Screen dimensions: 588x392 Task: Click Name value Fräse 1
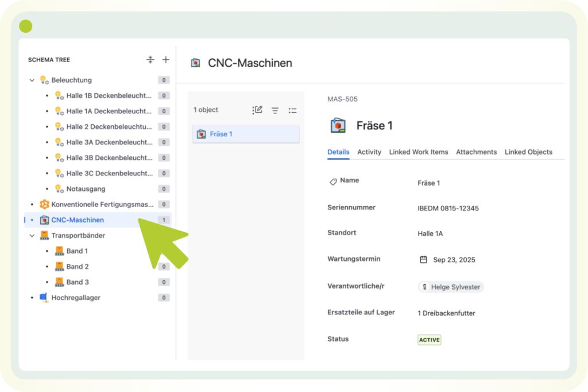click(x=428, y=183)
